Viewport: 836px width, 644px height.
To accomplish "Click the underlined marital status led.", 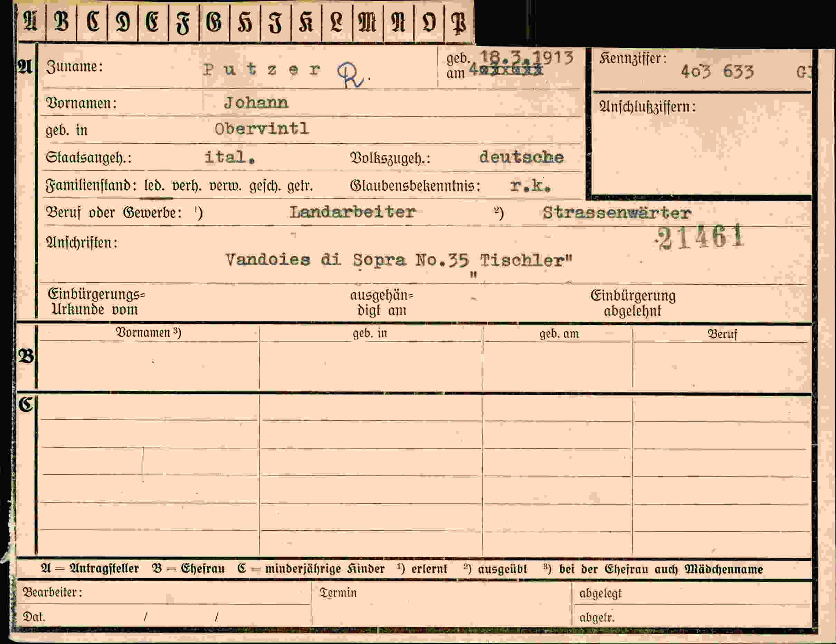I will coord(154,186).
